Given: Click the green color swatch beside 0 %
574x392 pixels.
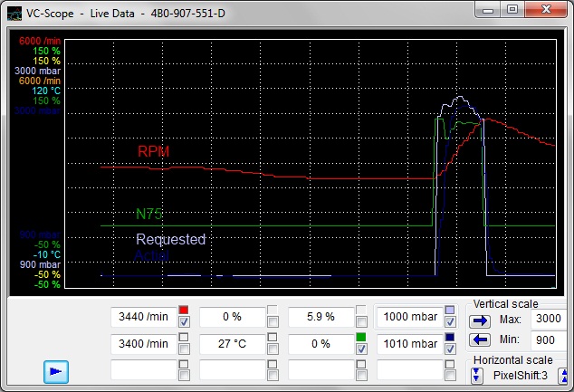Looking at the screenshot, I should (x=361, y=337).
